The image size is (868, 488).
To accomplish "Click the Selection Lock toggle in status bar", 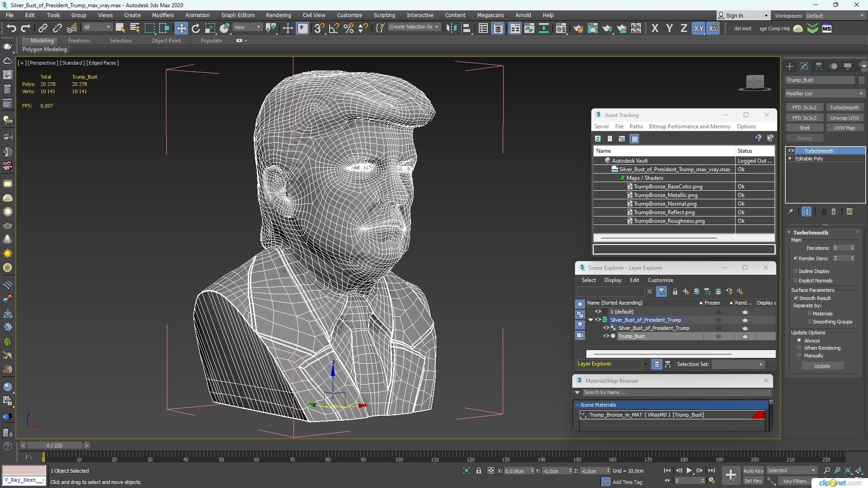I will (479, 471).
